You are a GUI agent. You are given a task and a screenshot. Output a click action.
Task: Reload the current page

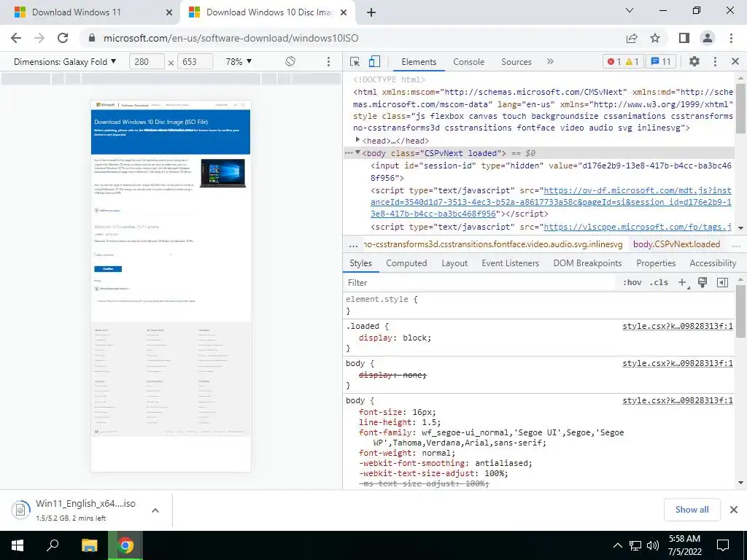coord(63,38)
